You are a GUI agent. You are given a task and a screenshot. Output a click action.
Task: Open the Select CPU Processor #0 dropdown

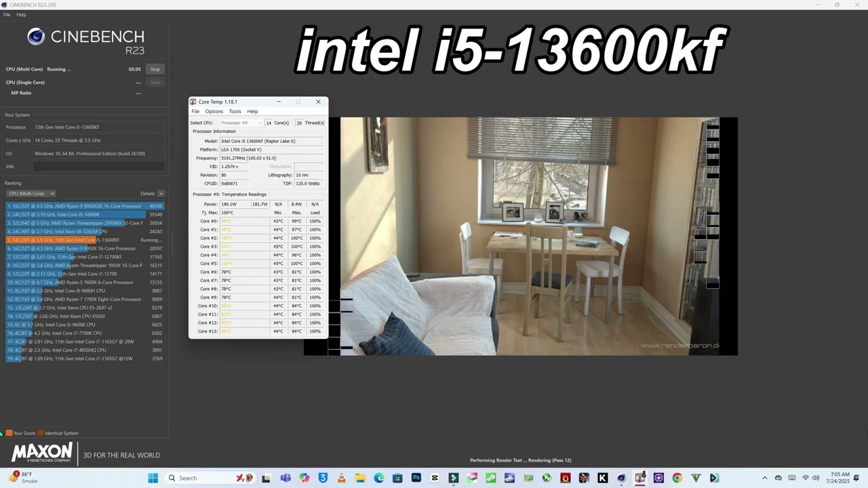(x=241, y=123)
